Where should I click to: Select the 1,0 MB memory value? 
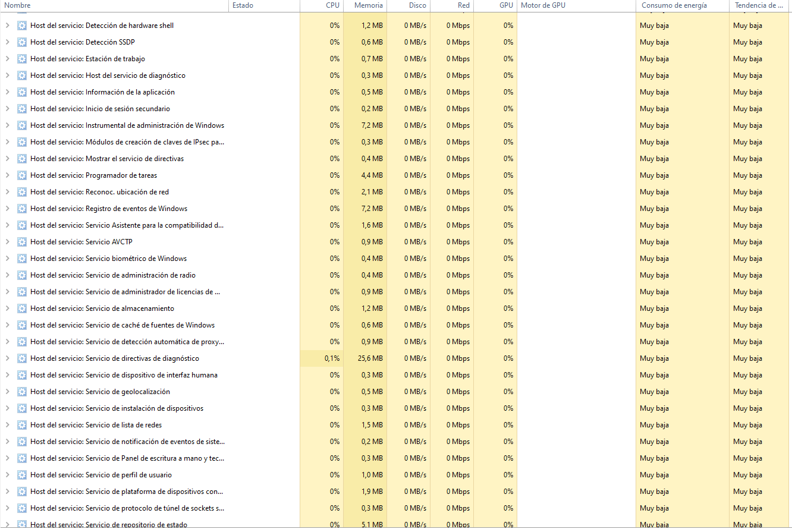pyautogui.click(x=372, y=475)
